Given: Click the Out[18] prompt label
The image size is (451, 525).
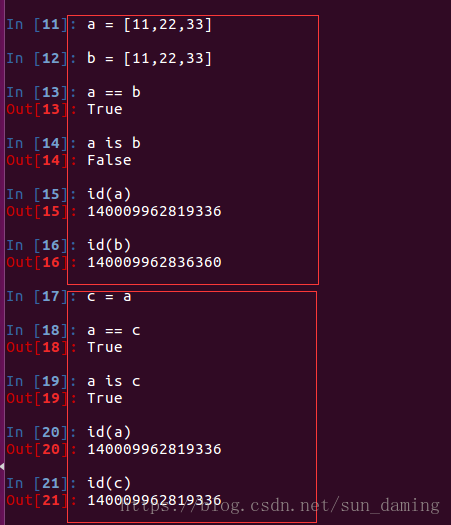Looking at the screenshot, I should click(41, 348).
